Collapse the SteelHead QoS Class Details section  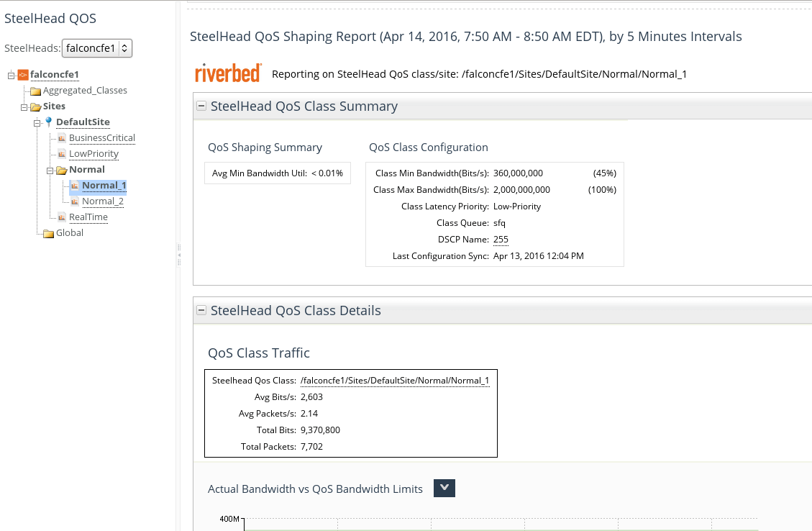click(x=201, y=310)
